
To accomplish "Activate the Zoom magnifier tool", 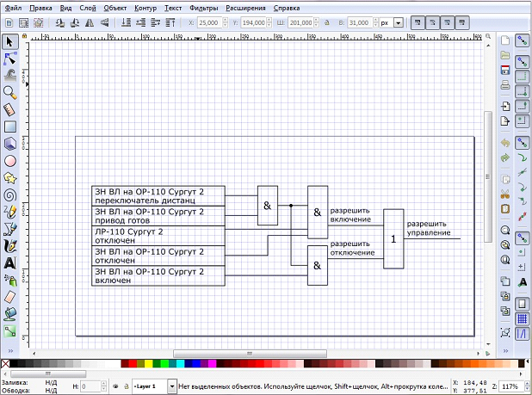I will 11,92.
